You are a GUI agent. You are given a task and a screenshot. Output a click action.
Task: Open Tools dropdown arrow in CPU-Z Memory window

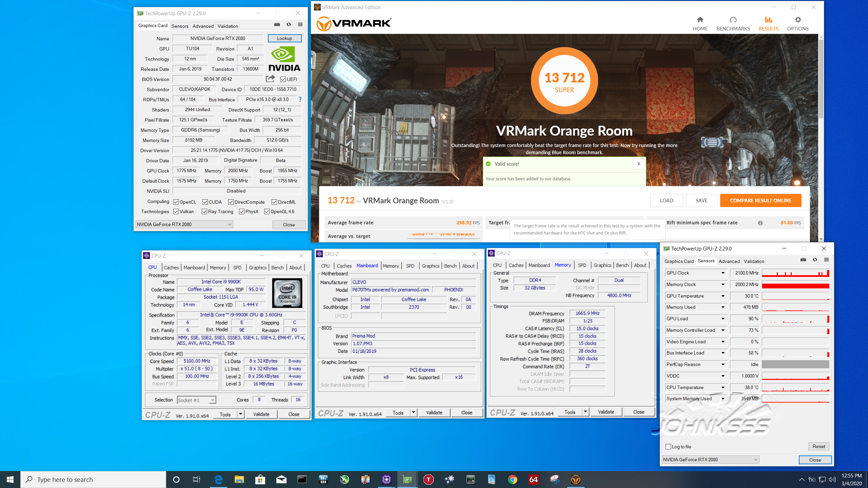(x=585, y=412)
